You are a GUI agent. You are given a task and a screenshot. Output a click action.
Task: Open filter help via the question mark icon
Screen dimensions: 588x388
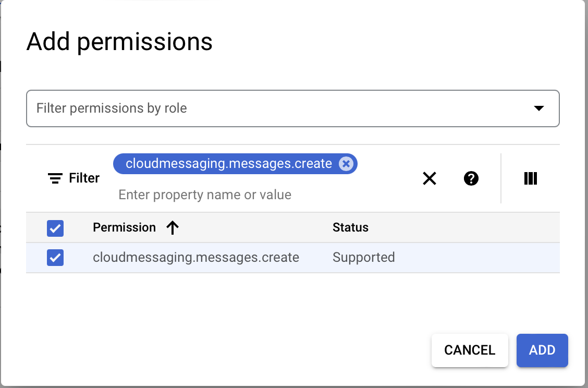(471, 178)
